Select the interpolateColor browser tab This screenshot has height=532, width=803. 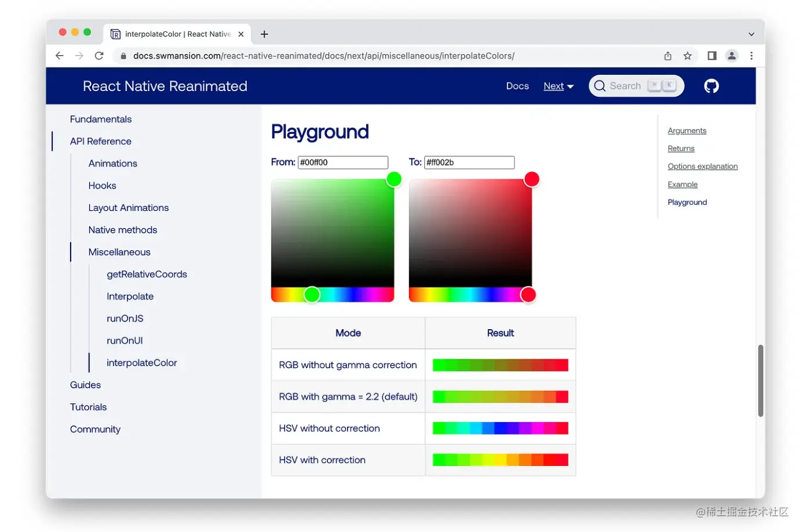[x=177, y=34]
